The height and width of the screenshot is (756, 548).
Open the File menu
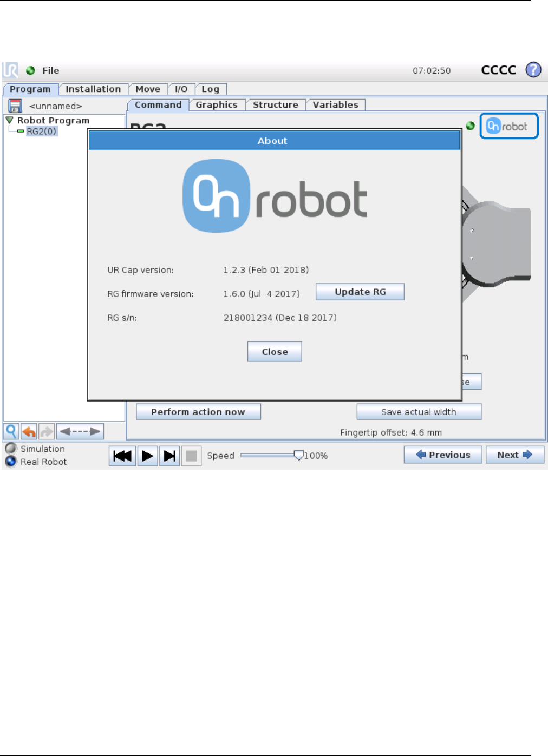[51, 70]
